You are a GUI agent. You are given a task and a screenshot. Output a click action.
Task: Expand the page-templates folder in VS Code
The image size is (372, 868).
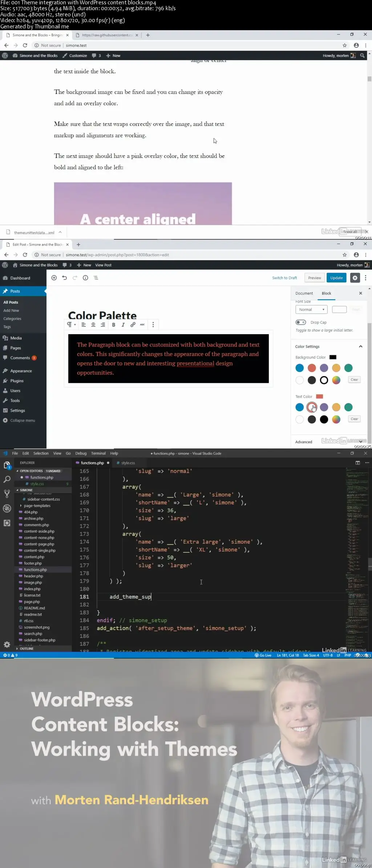(37, 506)
